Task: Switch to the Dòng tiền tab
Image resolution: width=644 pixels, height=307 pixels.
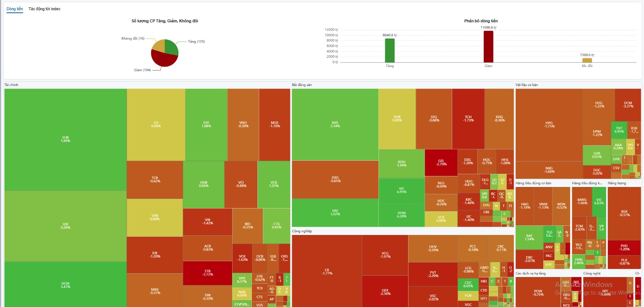Action: click(15, 9)
